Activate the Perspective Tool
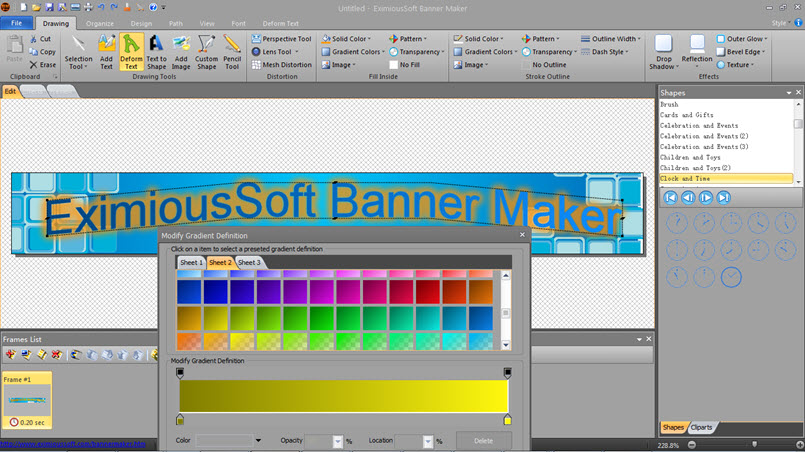The width and height of the screenshot is (805, 452). (281, 39)
